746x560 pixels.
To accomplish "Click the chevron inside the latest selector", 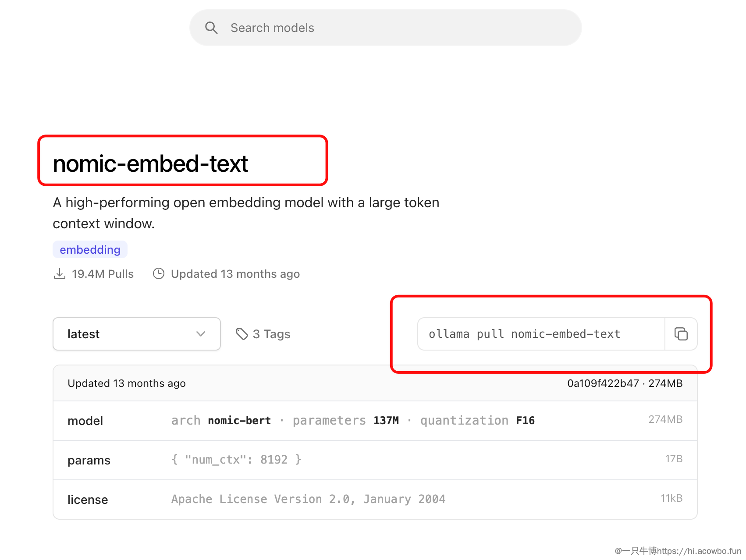I will pos(201,334).
